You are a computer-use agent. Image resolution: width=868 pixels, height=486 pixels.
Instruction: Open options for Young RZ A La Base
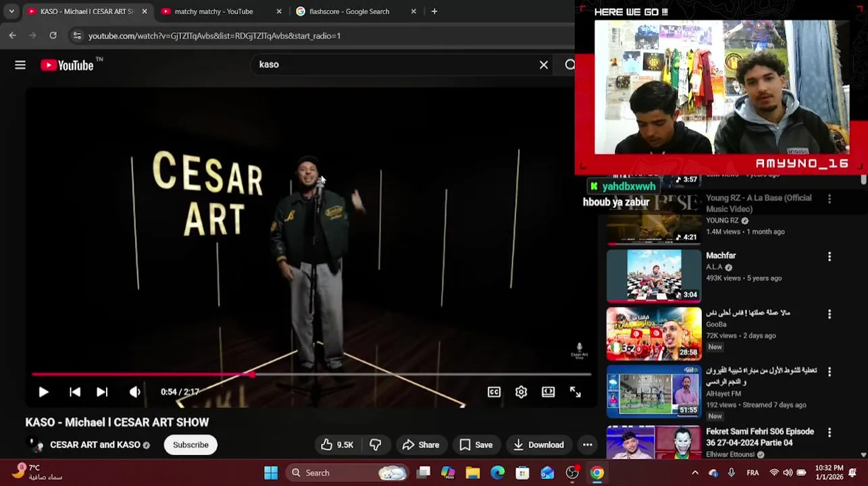pos(829,199)
